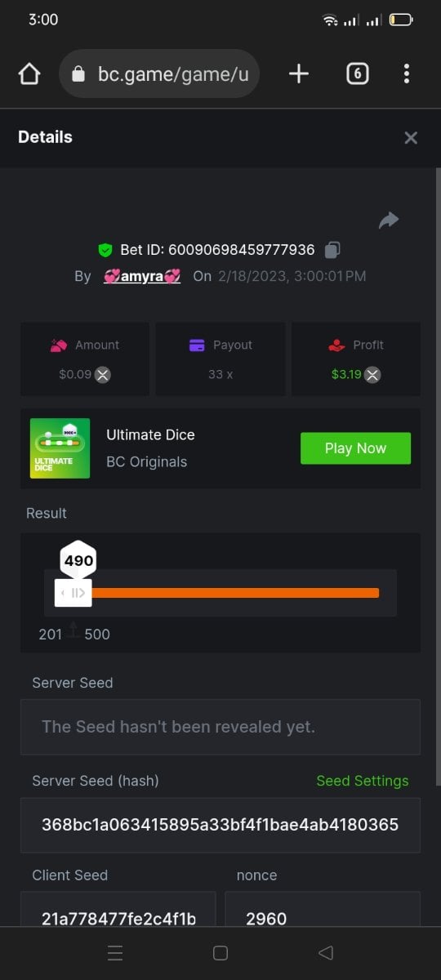441x980 pixels.
Task: Share this bet with the arrow icon
Action: (x=389, y=220)
